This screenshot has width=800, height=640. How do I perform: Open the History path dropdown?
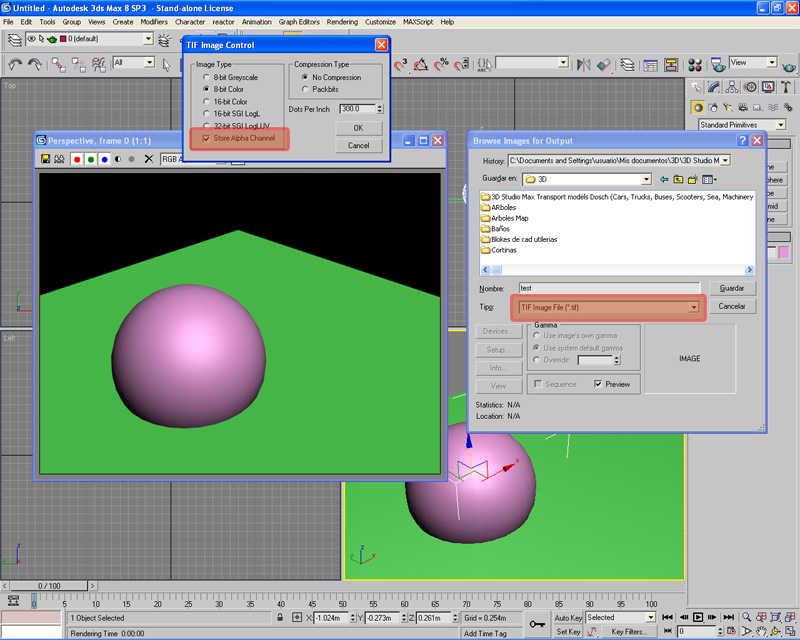[x=725, y=161]
